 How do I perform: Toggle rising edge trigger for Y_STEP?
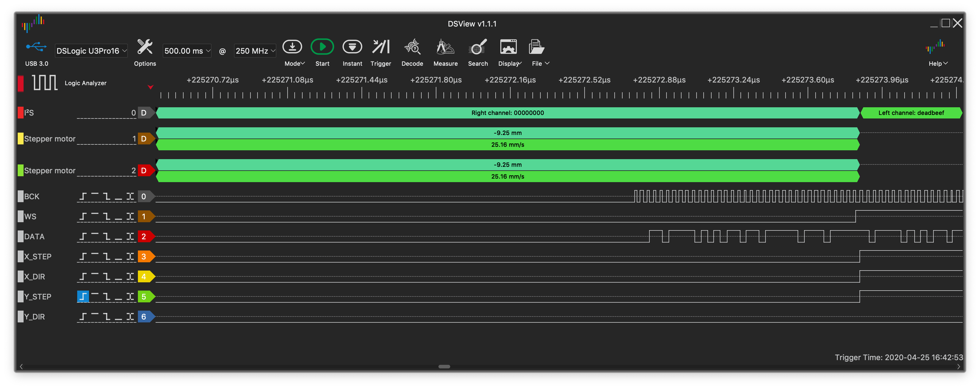pyautogui.click(x=83, y=296)
